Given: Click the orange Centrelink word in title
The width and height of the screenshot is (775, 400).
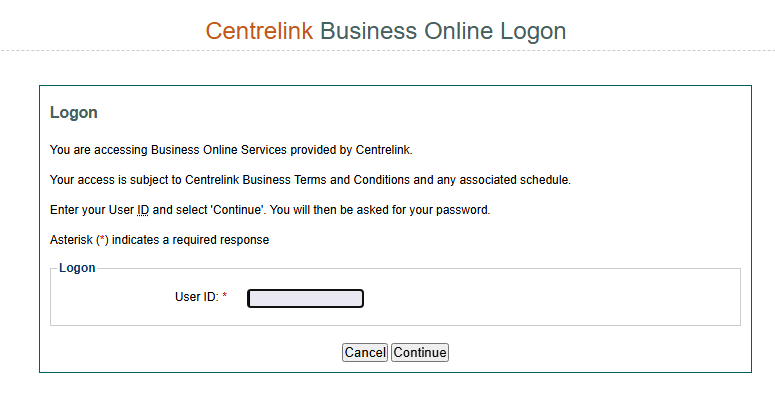Looking at the screenshot, I should click(259, 31).
